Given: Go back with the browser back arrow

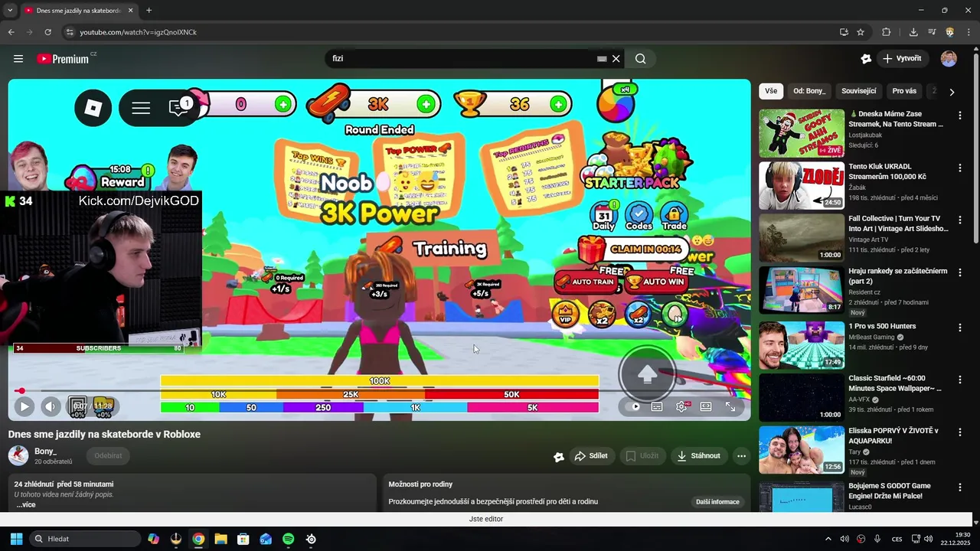Looking at the screenshot, I should point(11,32).
